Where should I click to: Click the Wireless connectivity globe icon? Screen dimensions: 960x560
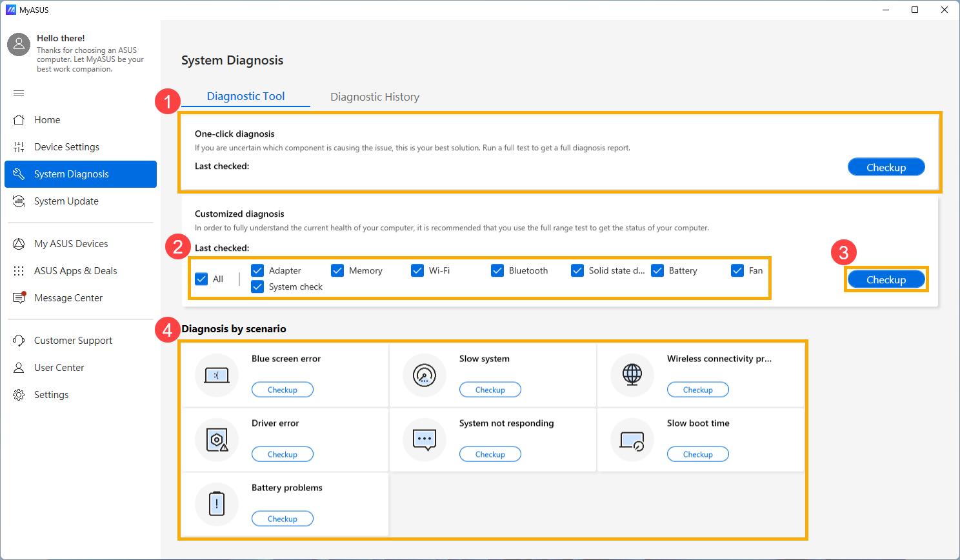point(632,375)
